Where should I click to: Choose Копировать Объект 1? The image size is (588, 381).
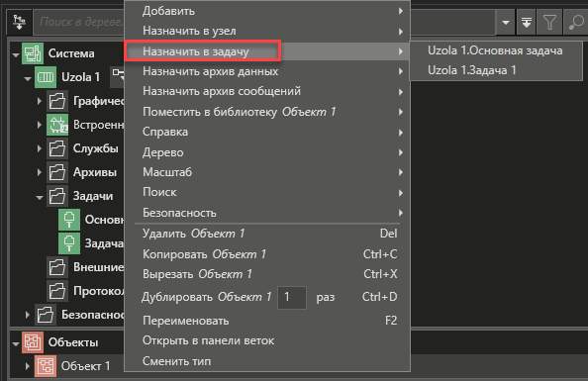[267, 254]
